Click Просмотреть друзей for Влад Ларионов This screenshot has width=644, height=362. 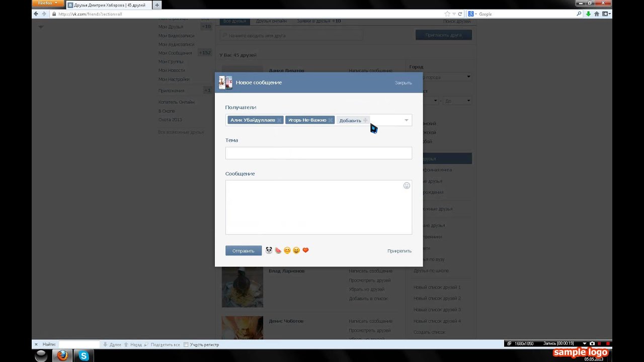coord(370,280)
